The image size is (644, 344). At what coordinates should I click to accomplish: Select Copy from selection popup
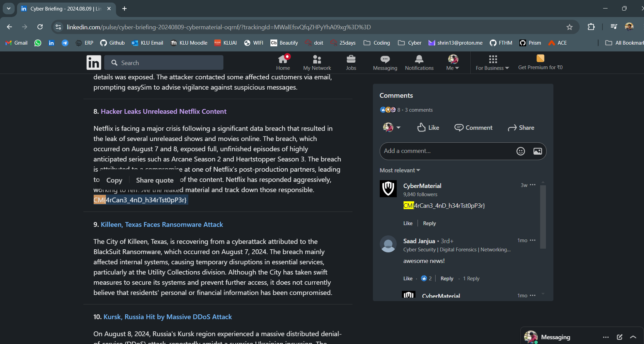(x=114, y=181)
